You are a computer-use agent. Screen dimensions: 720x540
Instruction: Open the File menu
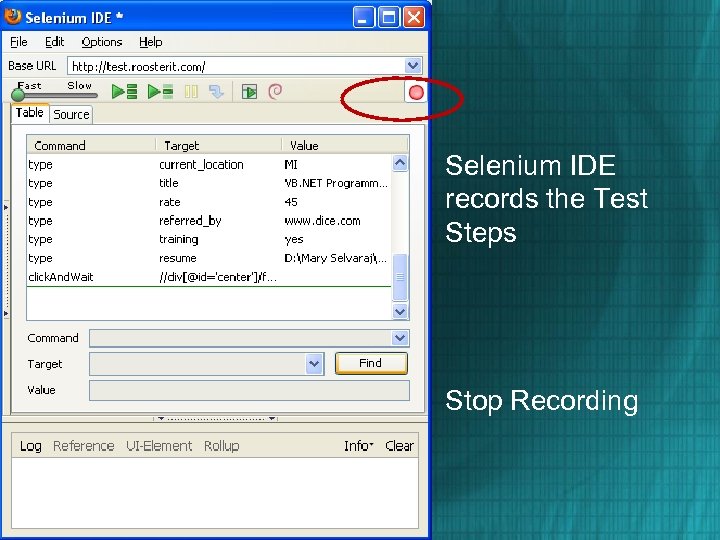(x=18, y=42)
